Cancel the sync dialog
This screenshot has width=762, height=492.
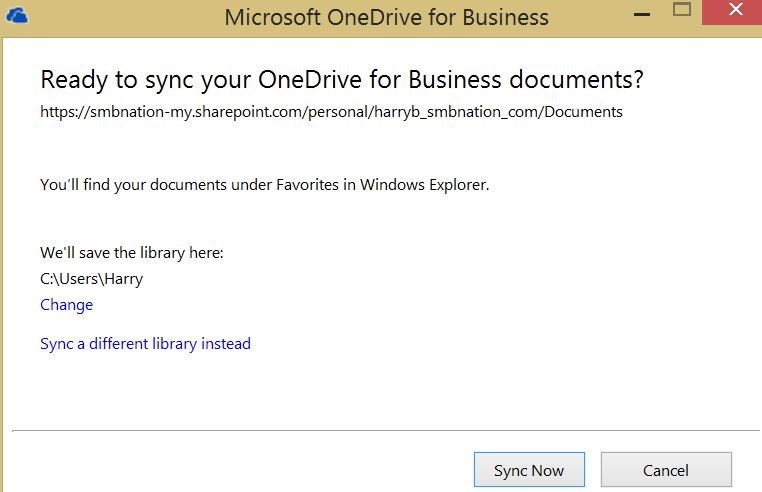click(666, 470)
